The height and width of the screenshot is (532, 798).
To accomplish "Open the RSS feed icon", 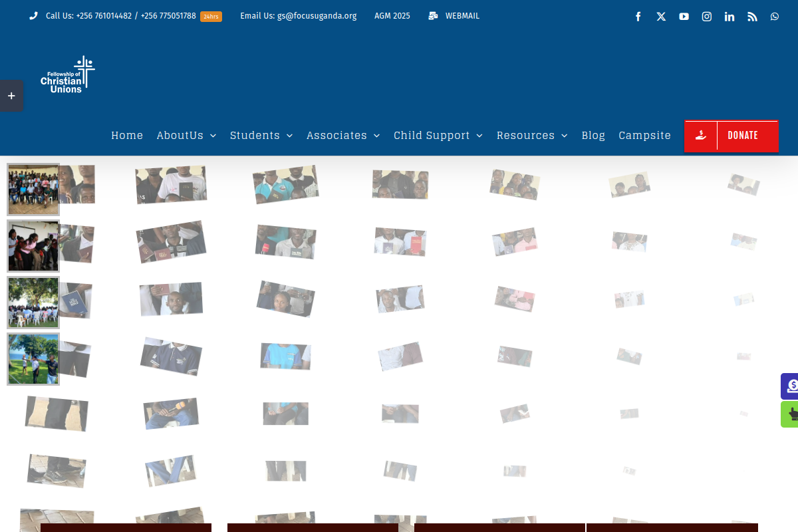I will pos(752,17).
